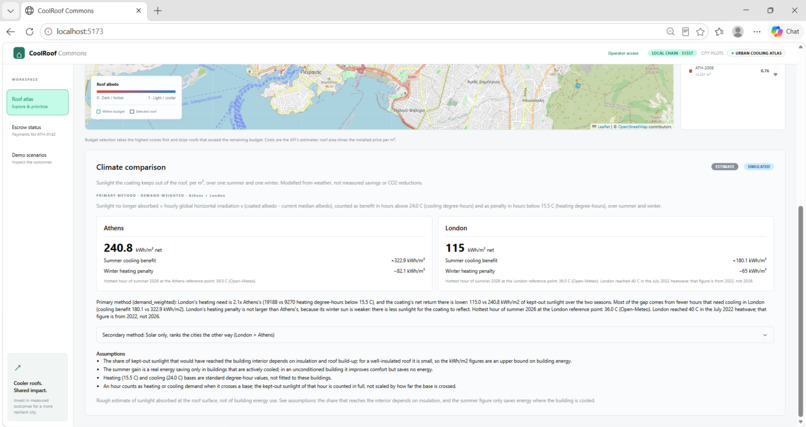This screenshot has width=806, height=427.
Task: Open a new tab with the plus icon
Action: (x=158, y=10)
